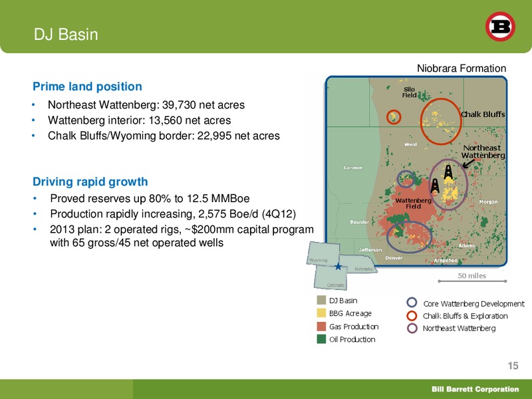532x399 pixels.
Task: Click the DJ Basin legend color swatch
Action: [321, 300]
